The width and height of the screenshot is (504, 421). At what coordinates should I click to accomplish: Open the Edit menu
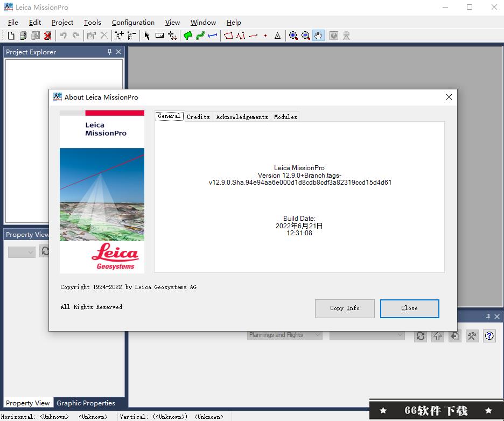coord(34,23)
